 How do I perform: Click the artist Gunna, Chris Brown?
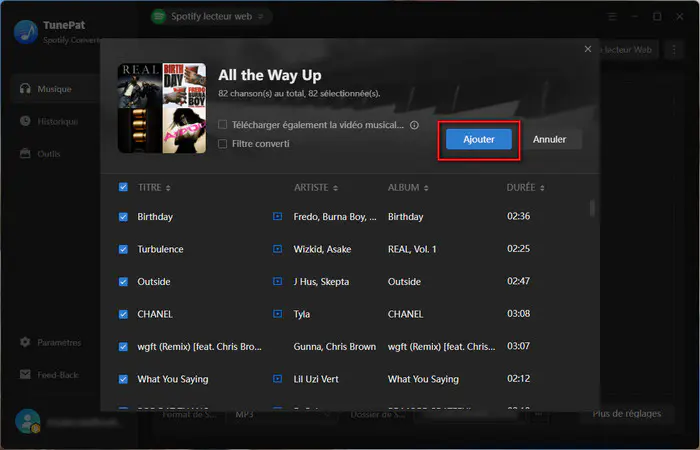(335, 347)
